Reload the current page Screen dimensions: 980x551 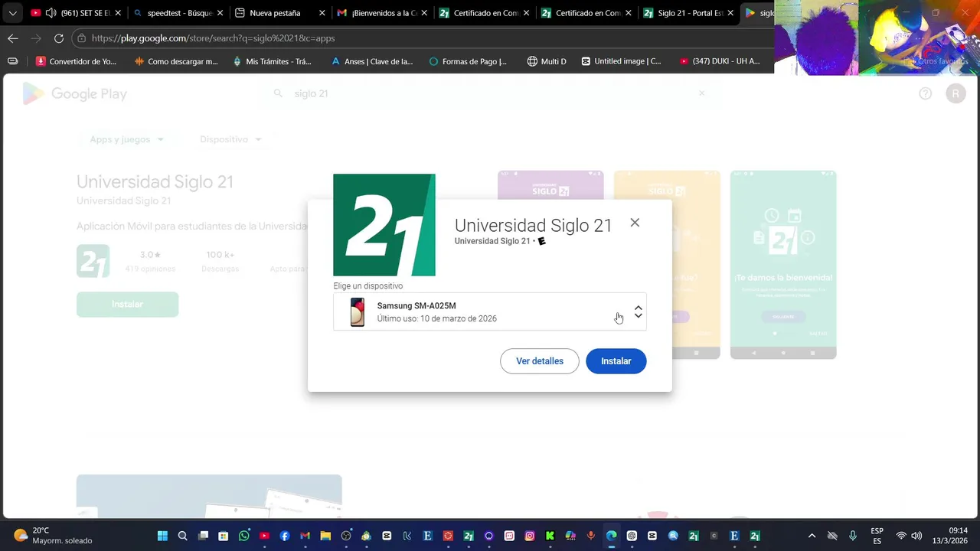58,38
